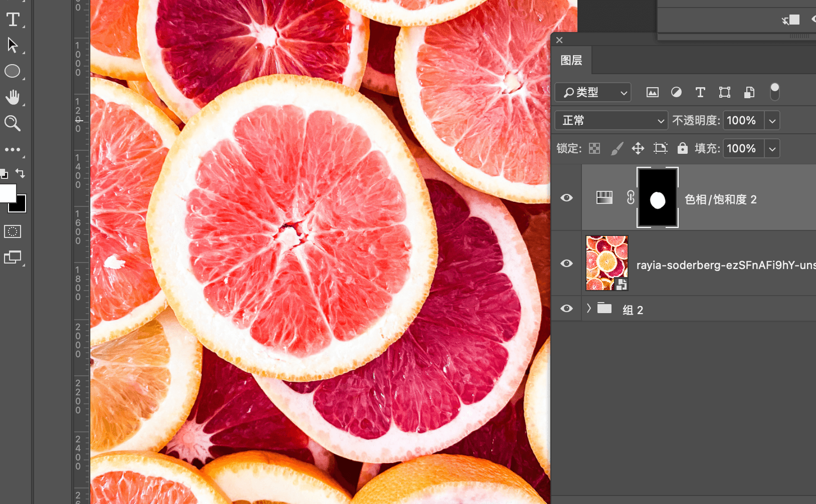Select the layer mask thumbnail

tap(657, 198)
